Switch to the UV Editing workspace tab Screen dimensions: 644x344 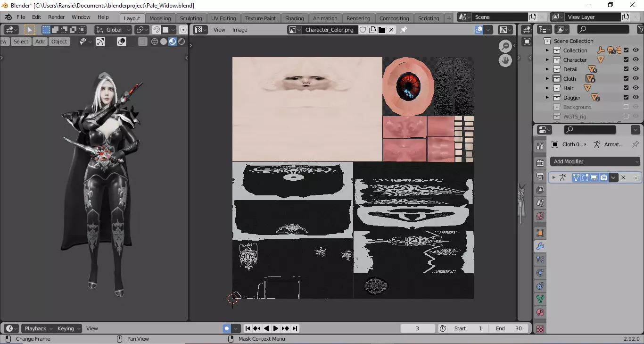pyautogui.click(x=223, y=18)
